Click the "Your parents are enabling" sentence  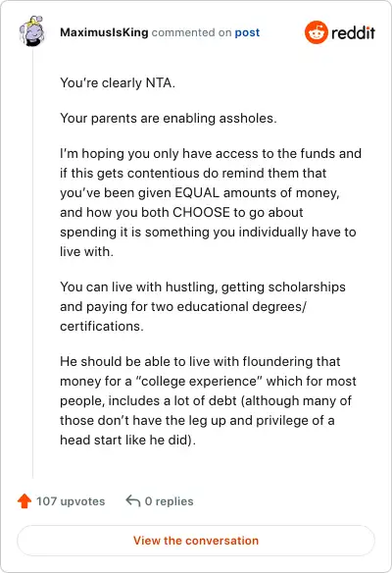pos(169,119)
